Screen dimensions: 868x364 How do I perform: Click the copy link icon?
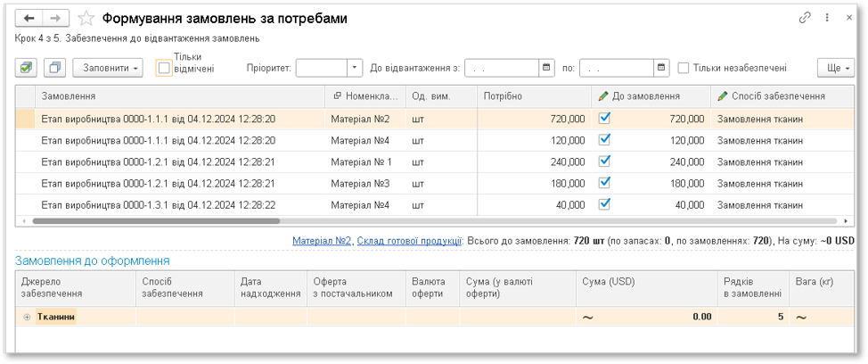[806, 17]
